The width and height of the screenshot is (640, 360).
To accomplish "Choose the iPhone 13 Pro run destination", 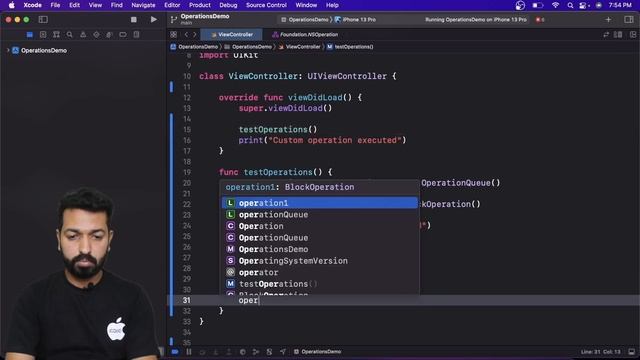I will point(356,20).
